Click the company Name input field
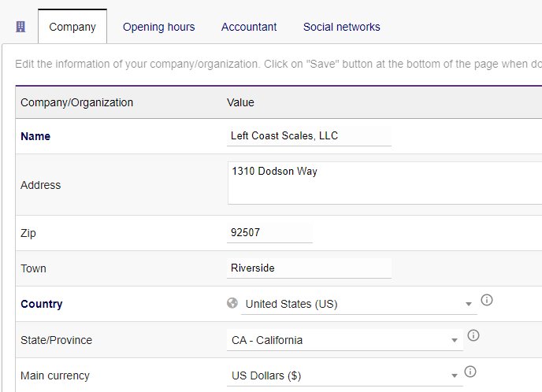This screenshot has width=542, height=392. pyautogui.click(x=309, y=136)
